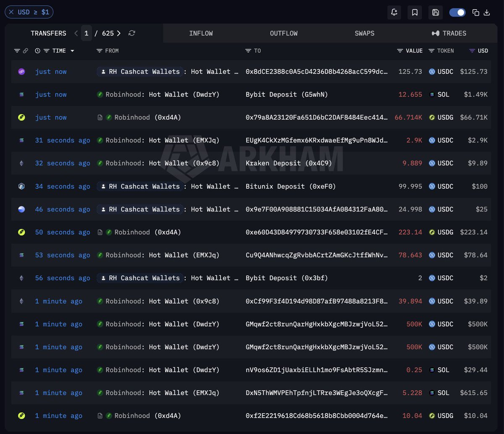Click SOL token in the $1.49K row
This screenshot has height=434, width=504.
438,95
